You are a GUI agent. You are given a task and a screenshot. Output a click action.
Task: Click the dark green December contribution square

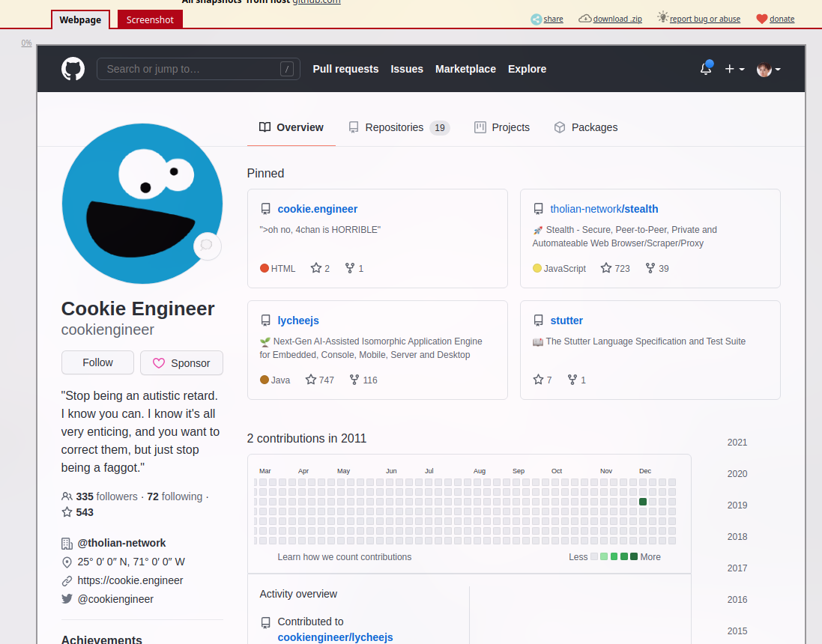(x=643, y=502)
